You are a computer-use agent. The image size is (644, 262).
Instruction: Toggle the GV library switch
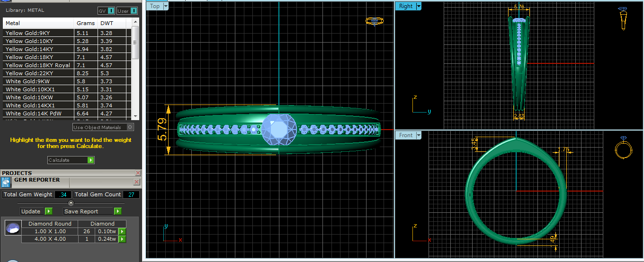111,10
